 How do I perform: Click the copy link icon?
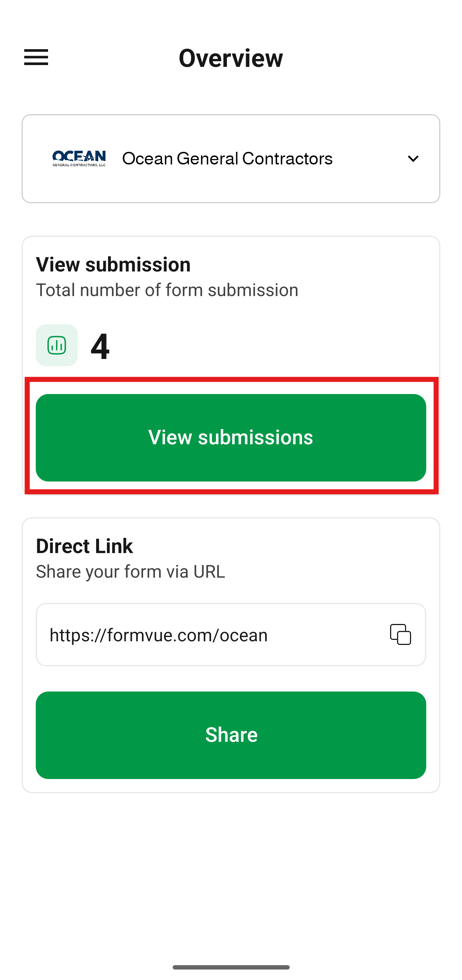click(400, 634)
